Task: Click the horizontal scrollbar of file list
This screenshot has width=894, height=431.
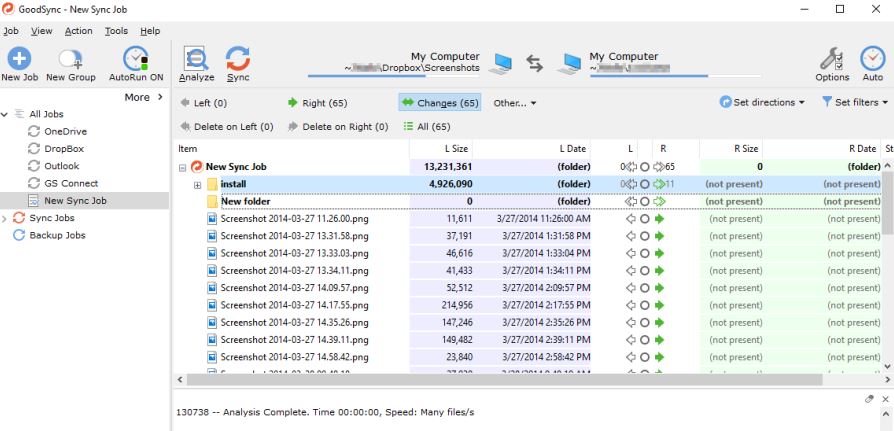Action: (505, 379)
